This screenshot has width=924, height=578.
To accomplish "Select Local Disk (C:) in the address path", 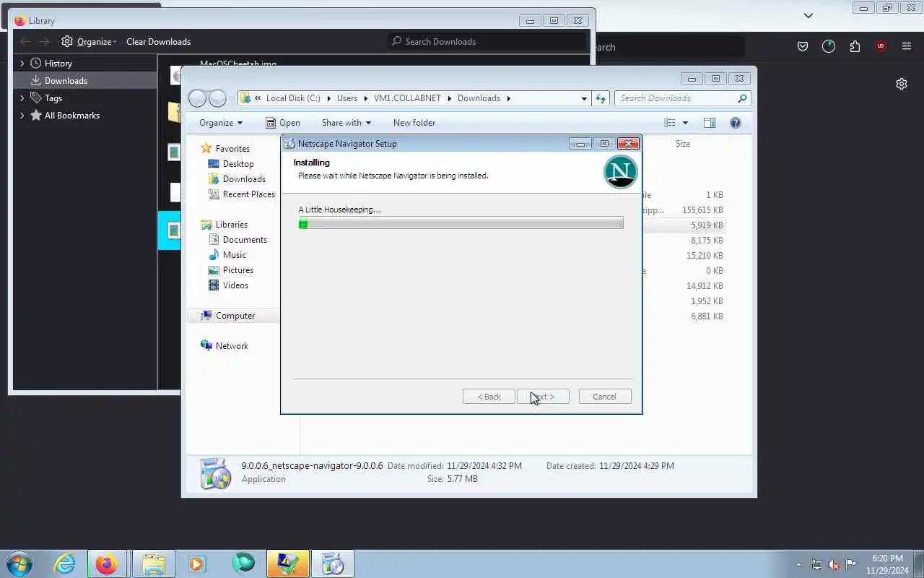I will [293, 98].
